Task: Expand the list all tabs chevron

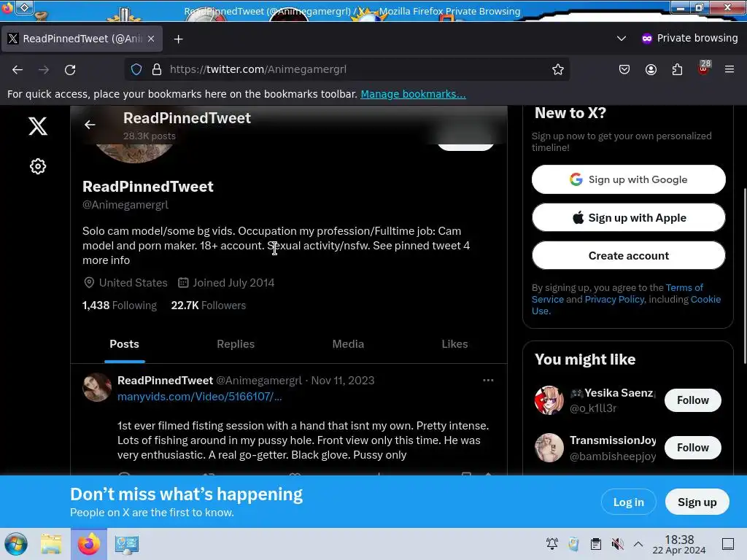Action: point(622,38)
